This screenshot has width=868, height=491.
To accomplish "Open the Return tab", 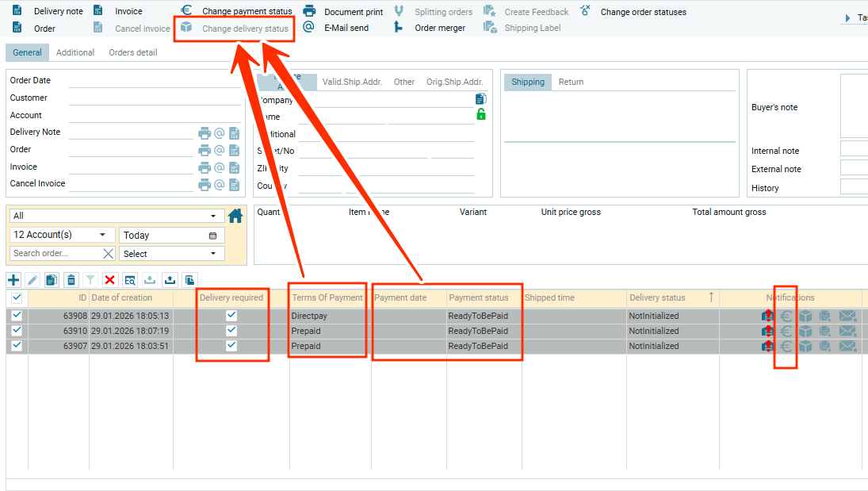I will click(571, 82).
